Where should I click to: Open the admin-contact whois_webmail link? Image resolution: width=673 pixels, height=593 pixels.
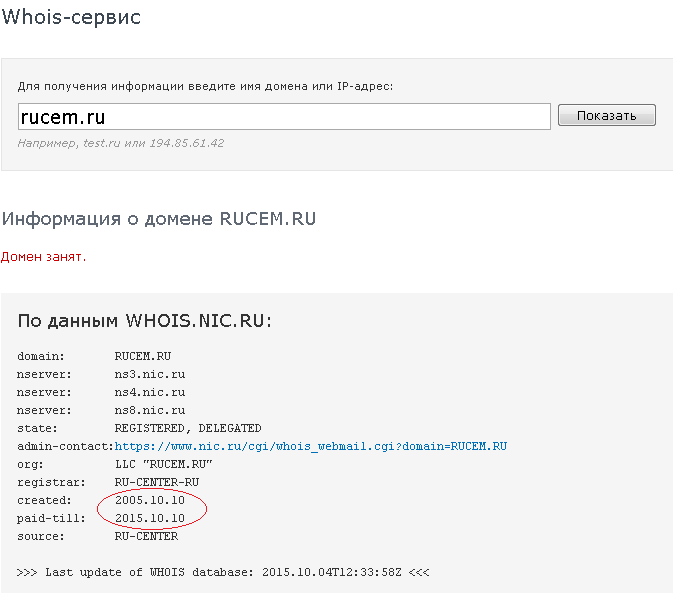pyautogui.click(x=317, y=446)
